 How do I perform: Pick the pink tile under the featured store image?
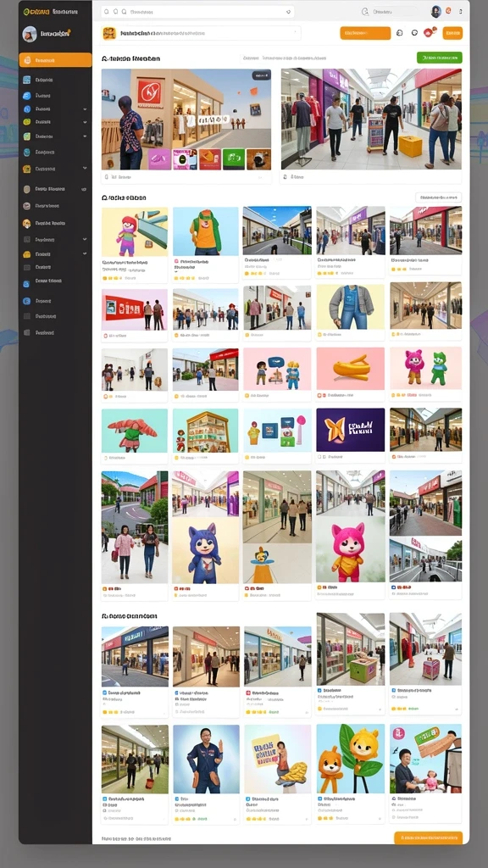(159, 159)
